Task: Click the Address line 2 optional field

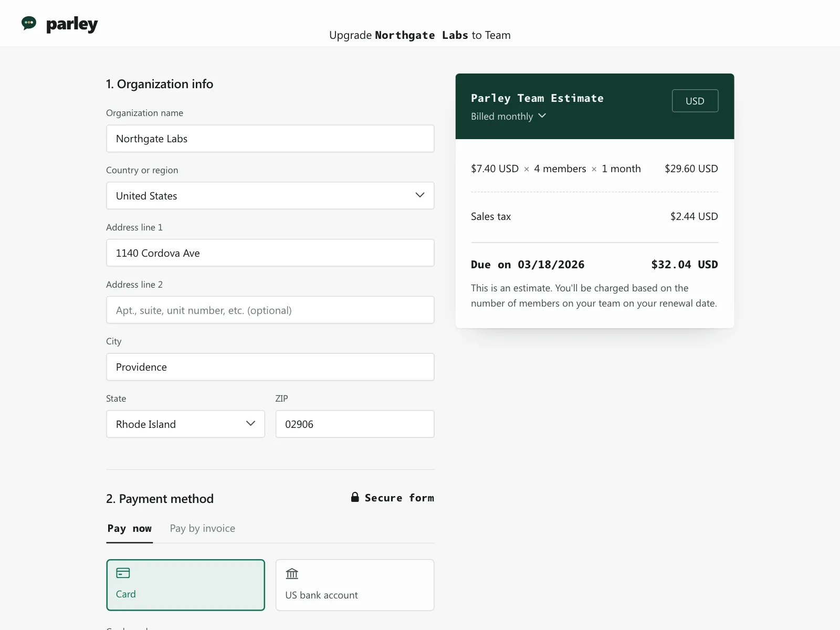Action: click(x=270, y=310)
